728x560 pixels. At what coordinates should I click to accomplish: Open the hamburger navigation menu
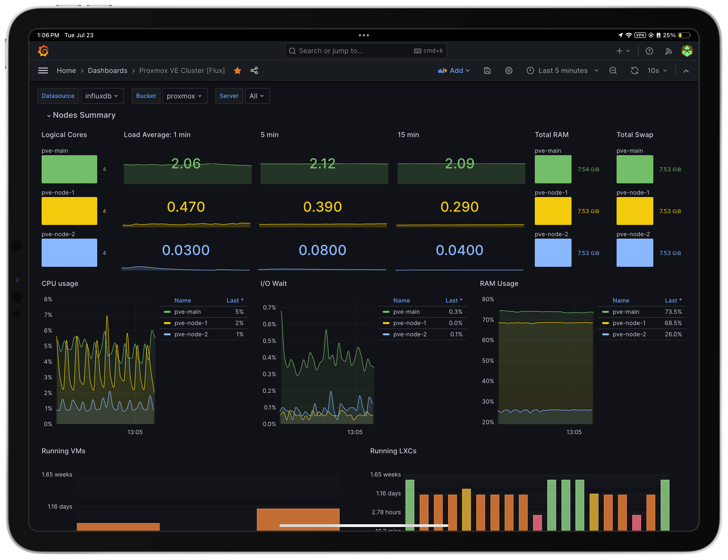[x=43, y=71]
